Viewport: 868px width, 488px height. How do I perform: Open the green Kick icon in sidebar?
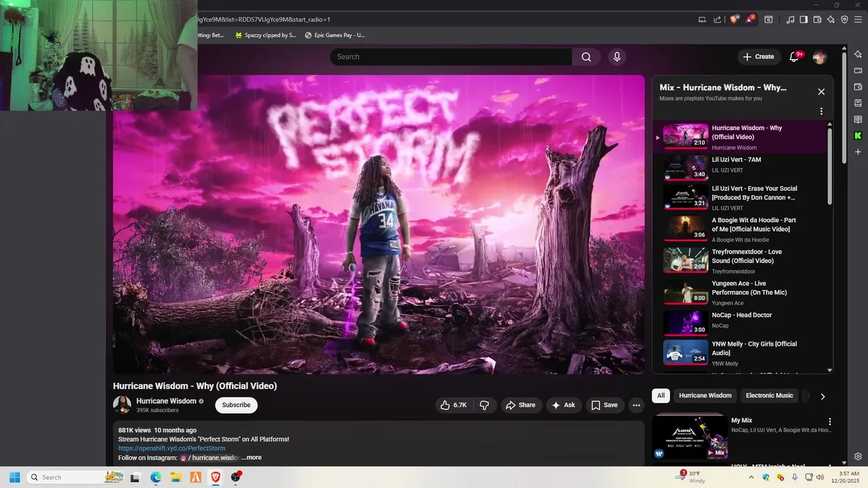coord(858,136)
